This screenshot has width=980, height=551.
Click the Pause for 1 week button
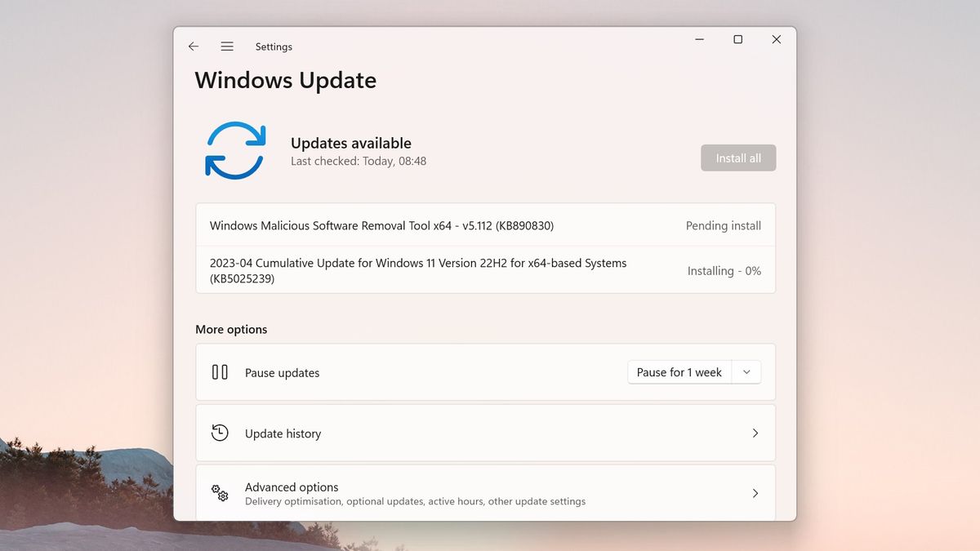pyautogui.click(x=679, y=371)
